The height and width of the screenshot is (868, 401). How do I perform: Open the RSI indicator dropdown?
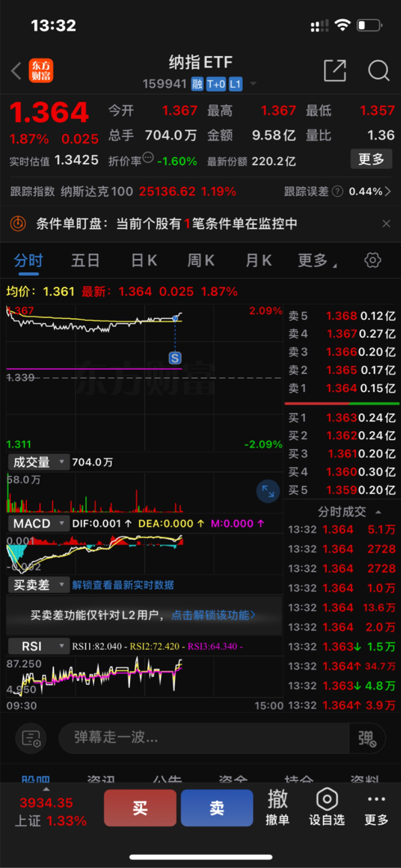point(39,646)
